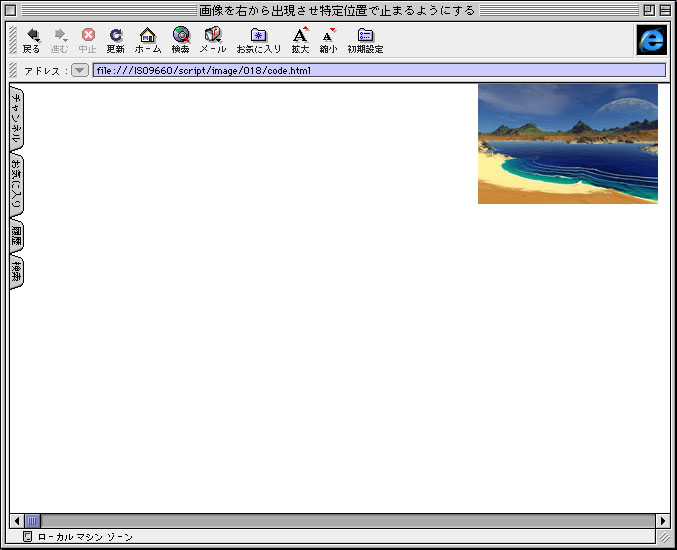The image size is (677, 550).
Task: Click the window resize grip corner
Action: coord(663,537)
